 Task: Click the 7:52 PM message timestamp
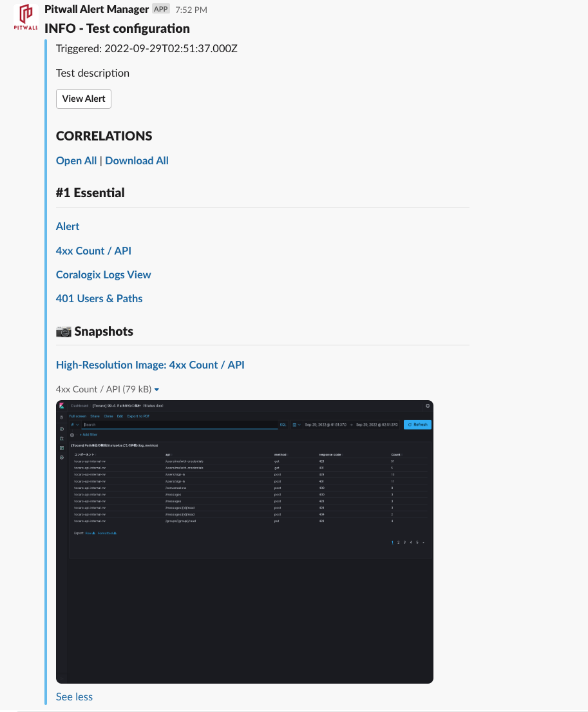point(191,10)
